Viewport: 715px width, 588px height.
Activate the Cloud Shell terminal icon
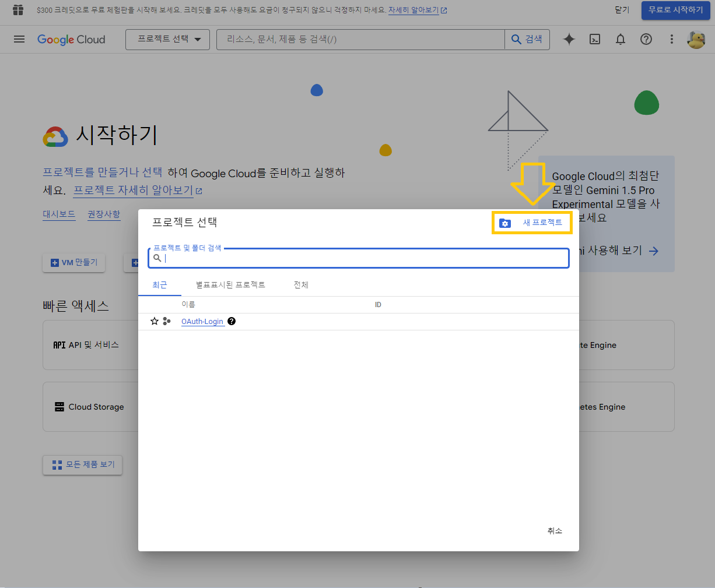coord(595,39)
